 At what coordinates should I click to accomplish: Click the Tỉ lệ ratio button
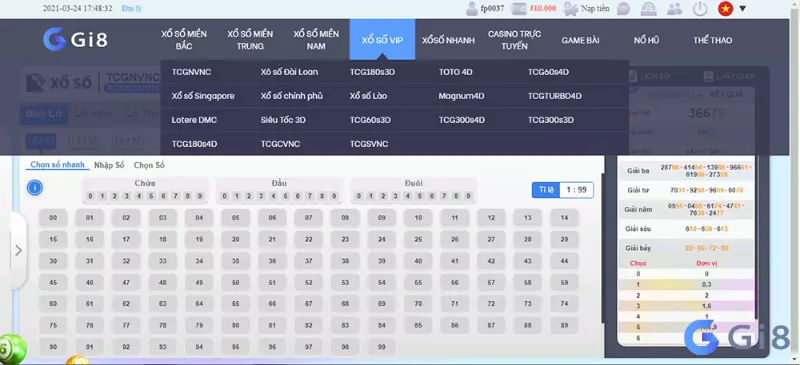coord(546,190)
